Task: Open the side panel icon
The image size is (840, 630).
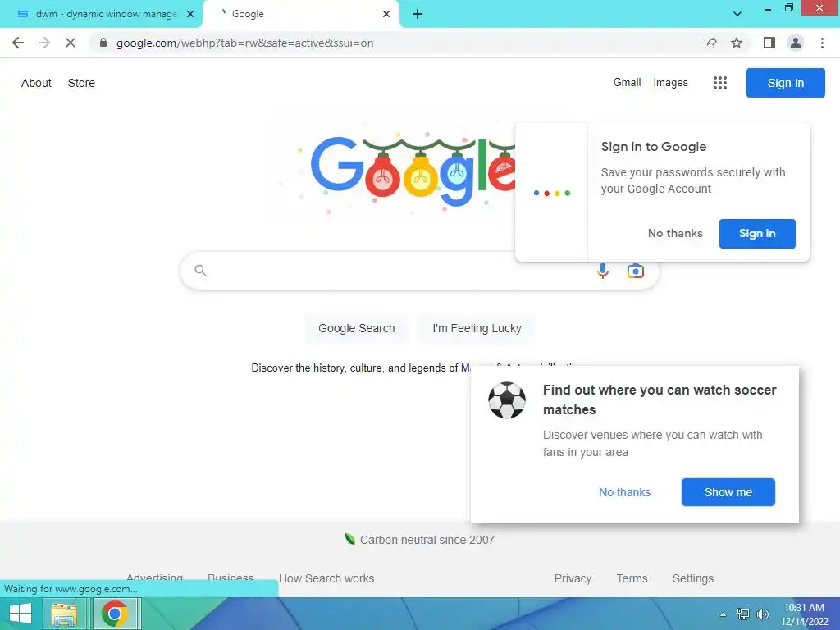Action: coord(769,43)
